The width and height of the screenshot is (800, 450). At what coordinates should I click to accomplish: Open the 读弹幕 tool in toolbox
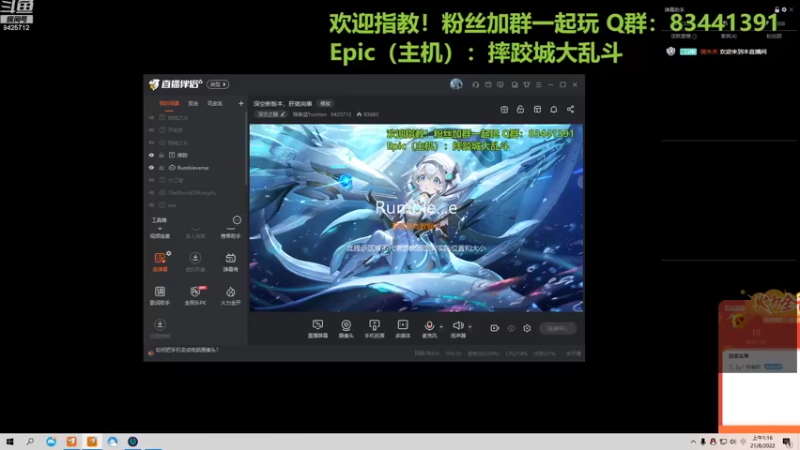160,262
